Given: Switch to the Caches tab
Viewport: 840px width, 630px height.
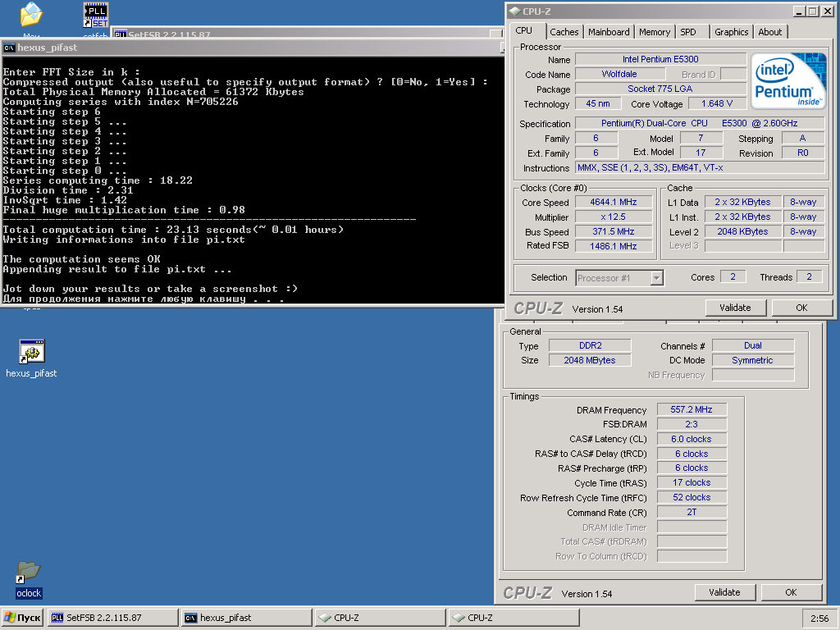Looking at the screenshot, I should [x=564, y=32].
